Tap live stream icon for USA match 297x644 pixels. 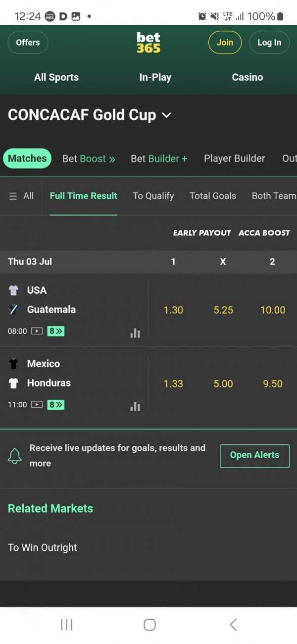(37, 331)
